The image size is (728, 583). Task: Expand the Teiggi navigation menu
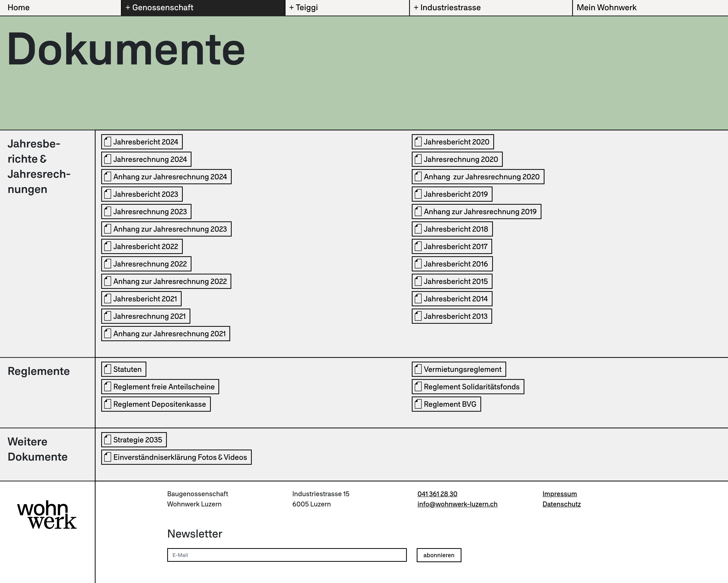point(304,7)
